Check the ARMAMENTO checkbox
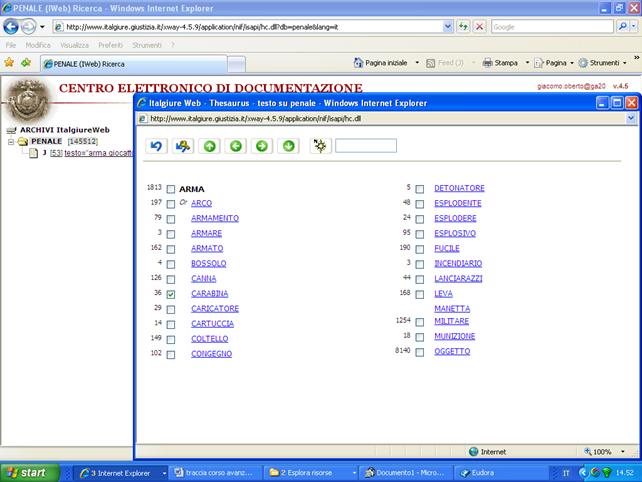This screenshot has height=482, width=642. click(171, 219)
